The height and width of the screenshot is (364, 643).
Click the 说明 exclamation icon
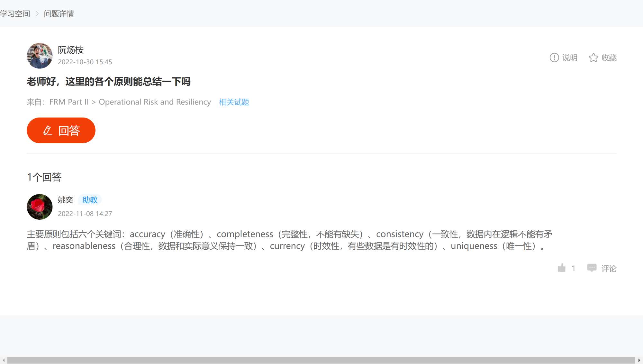click(554, 58)
